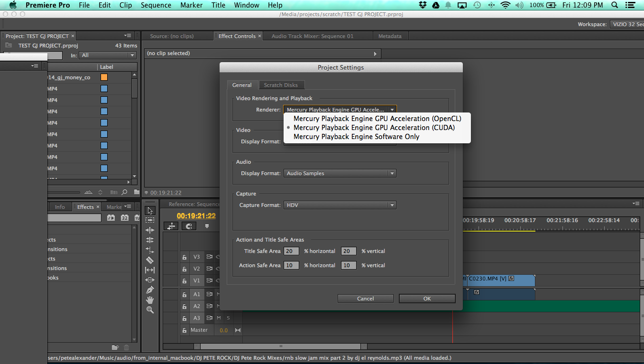Solo audio track A3
Viewport: 644px width, 364px height.
[x=228, y=318]
